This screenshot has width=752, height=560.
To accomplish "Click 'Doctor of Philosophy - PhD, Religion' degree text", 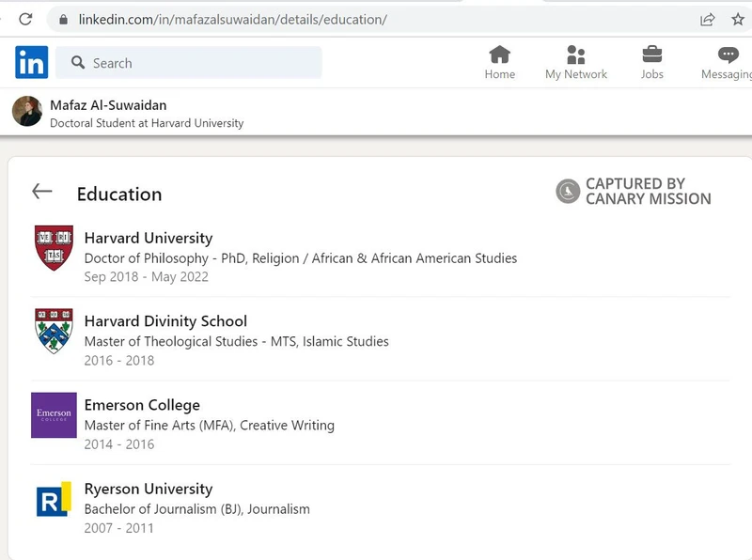I will pos(301,258).
